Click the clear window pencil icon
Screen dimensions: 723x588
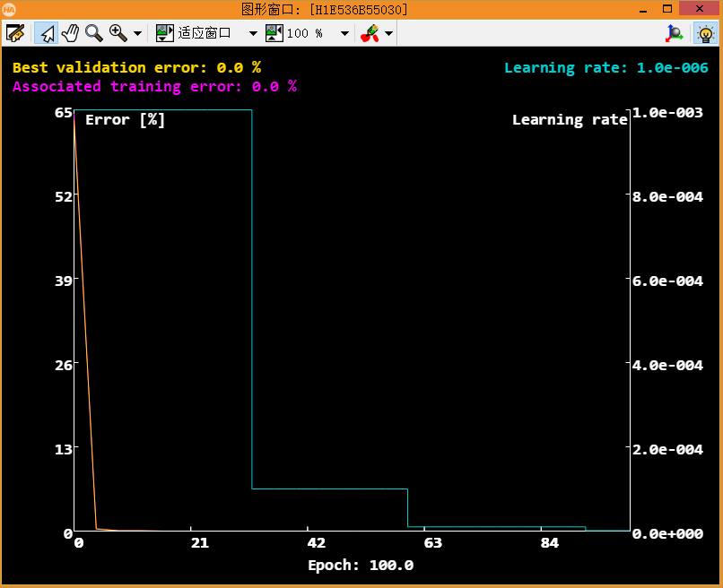pyautogui.click(x=14, y=33)
